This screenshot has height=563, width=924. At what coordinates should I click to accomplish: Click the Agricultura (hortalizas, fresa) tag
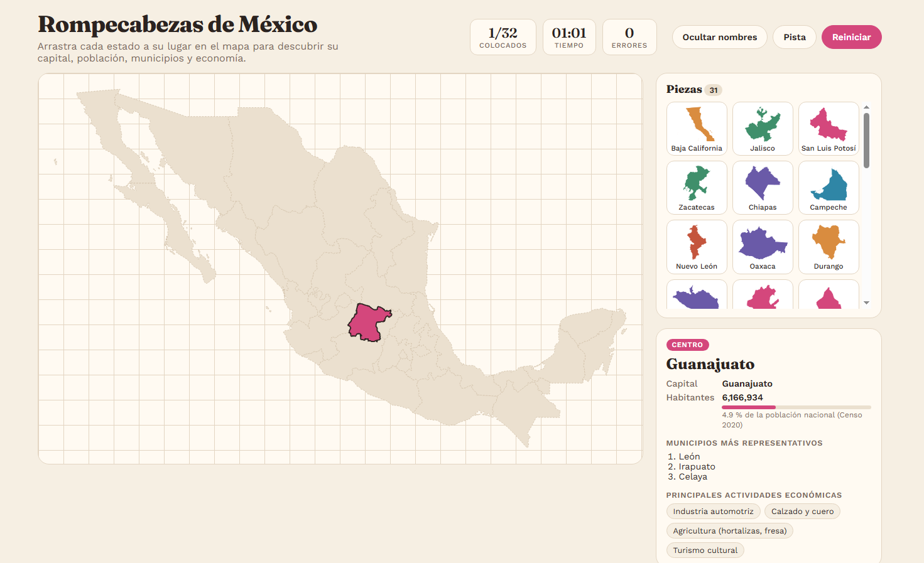729,531
